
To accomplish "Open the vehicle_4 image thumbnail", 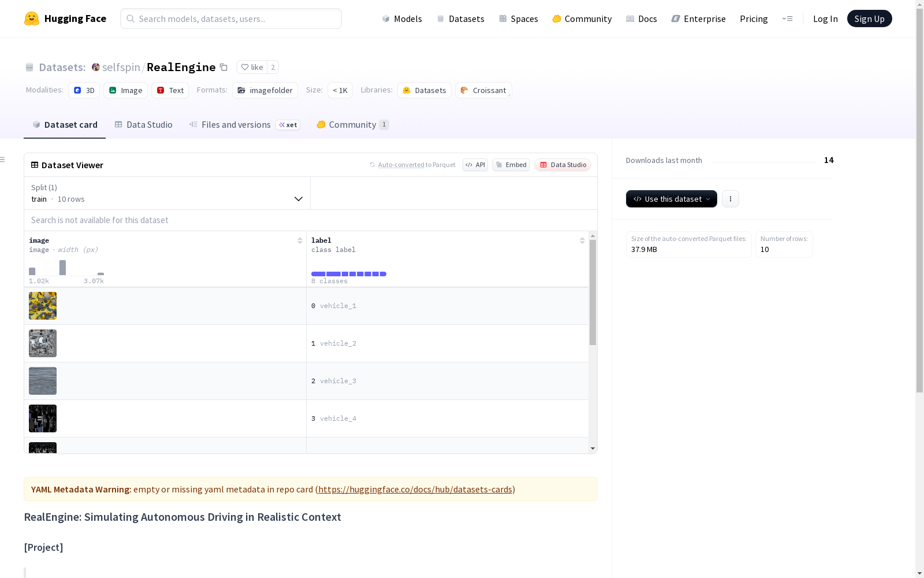I will (43, 418).
